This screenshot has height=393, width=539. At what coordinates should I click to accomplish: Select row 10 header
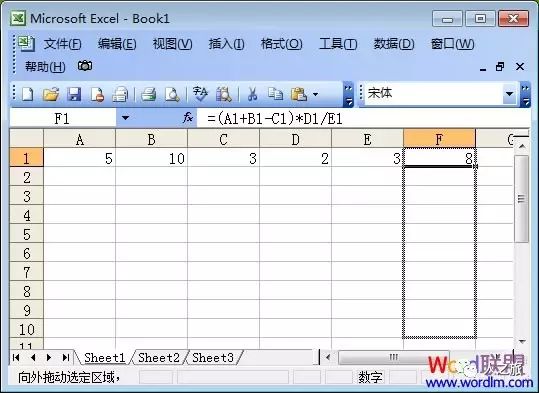(26, 329)
